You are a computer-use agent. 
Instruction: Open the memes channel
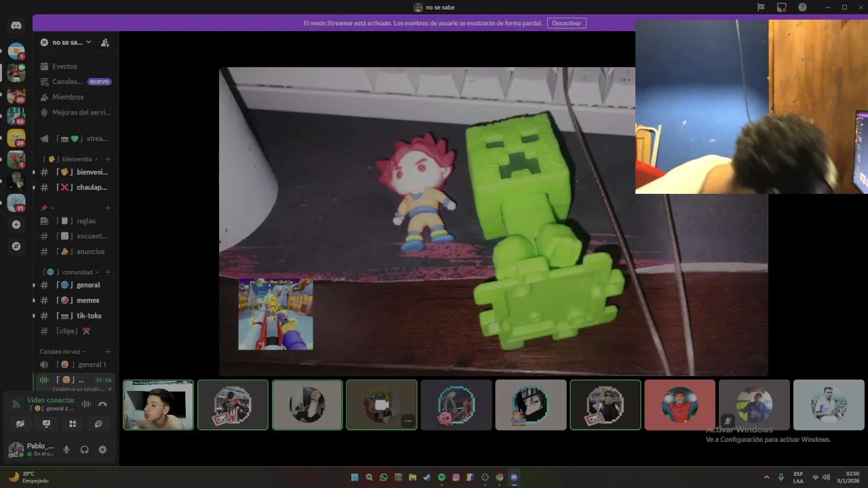click(x=75, y=300)
